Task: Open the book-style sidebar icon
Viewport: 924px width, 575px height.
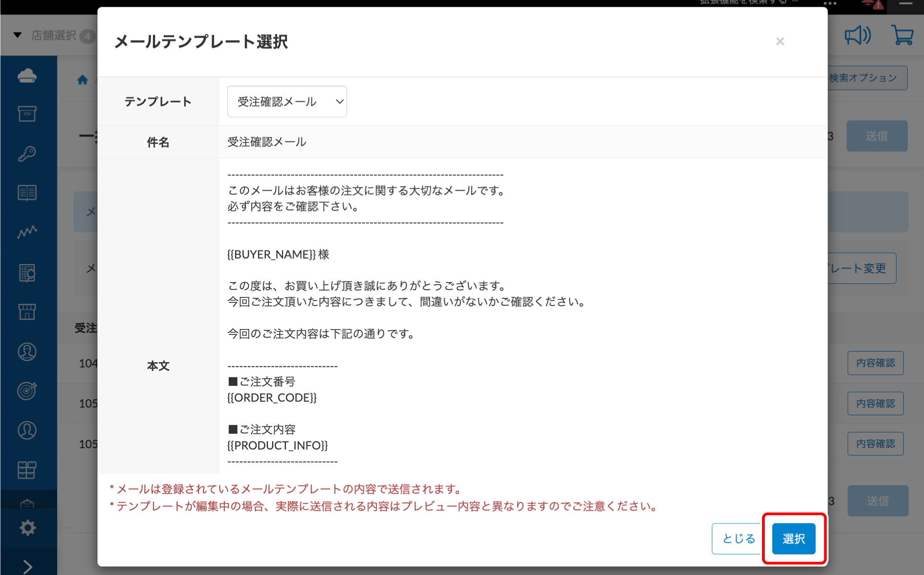Action: click(27, 193)
